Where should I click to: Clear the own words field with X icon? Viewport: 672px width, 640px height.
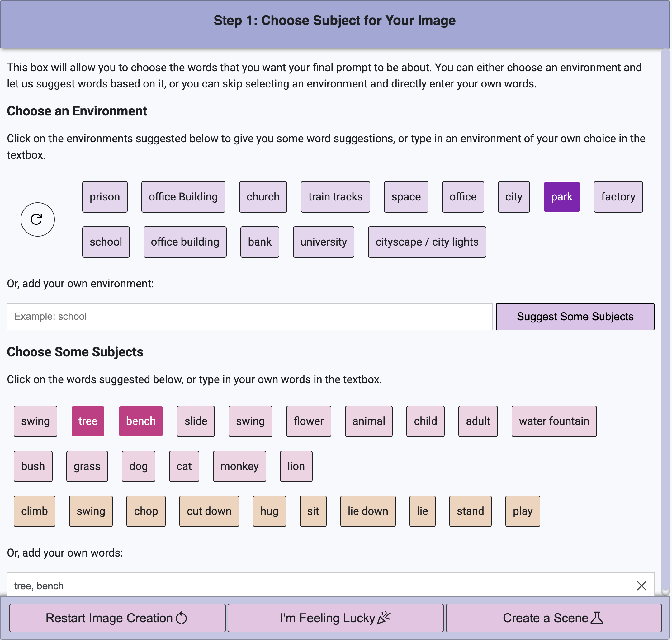coord(641,586)
